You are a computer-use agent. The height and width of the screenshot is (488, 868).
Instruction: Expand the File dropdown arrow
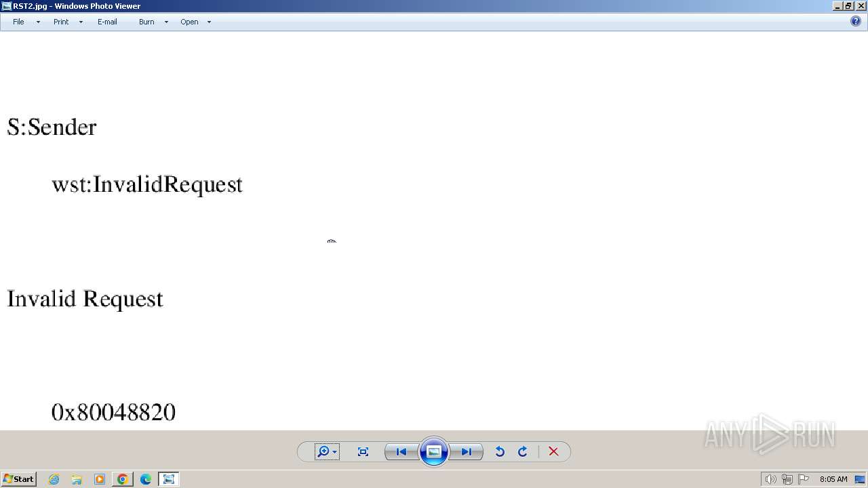click(x=38, y=22)
